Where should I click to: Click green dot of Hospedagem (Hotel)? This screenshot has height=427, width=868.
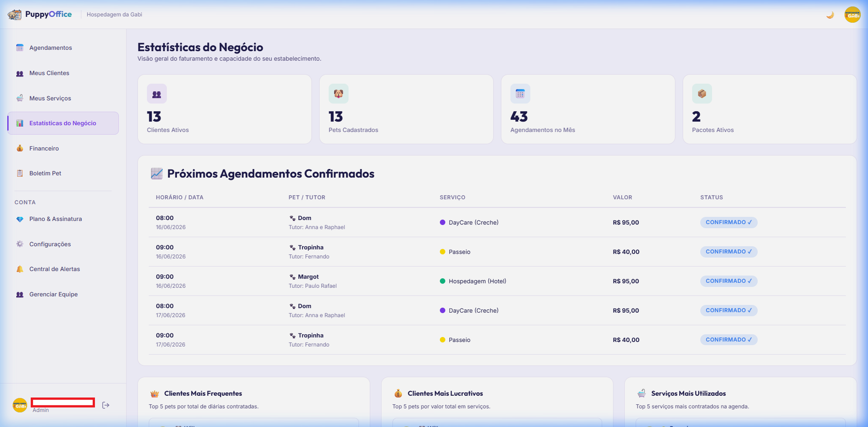point(443,281)
